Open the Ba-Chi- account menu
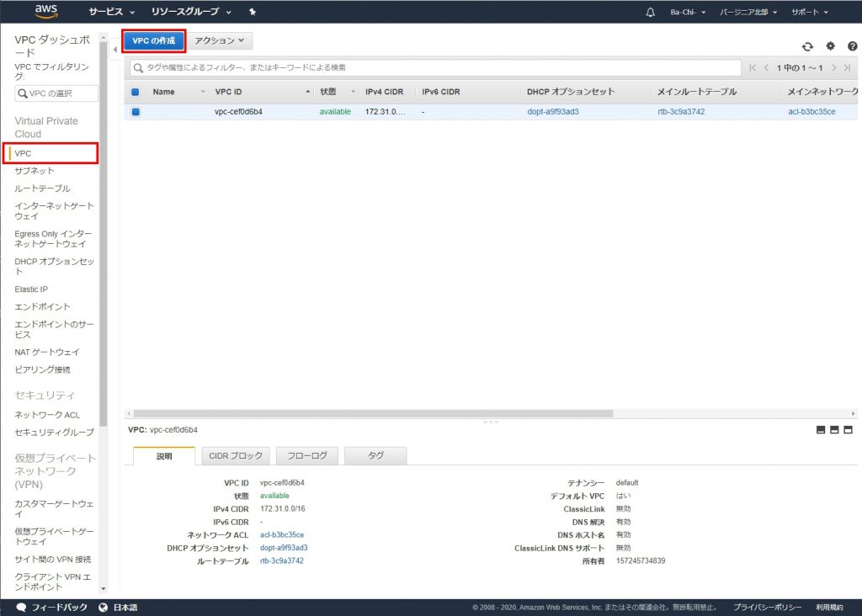 point(688,12)
